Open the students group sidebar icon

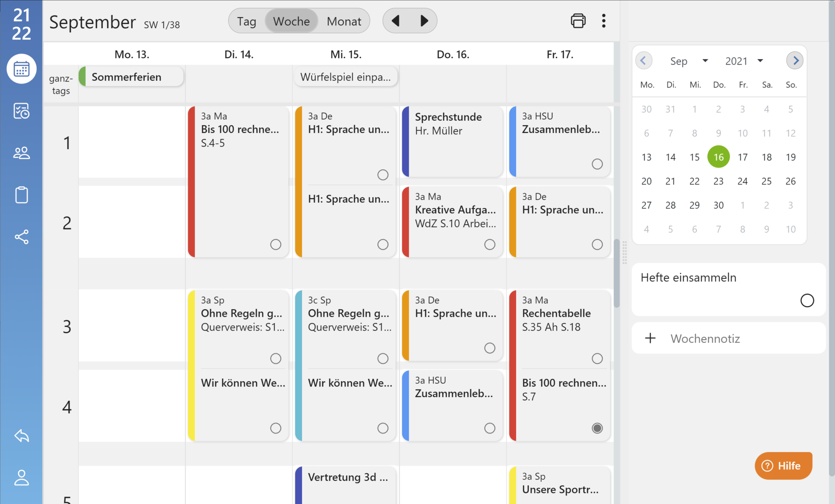pyautogui.click(x=22, y=153)
